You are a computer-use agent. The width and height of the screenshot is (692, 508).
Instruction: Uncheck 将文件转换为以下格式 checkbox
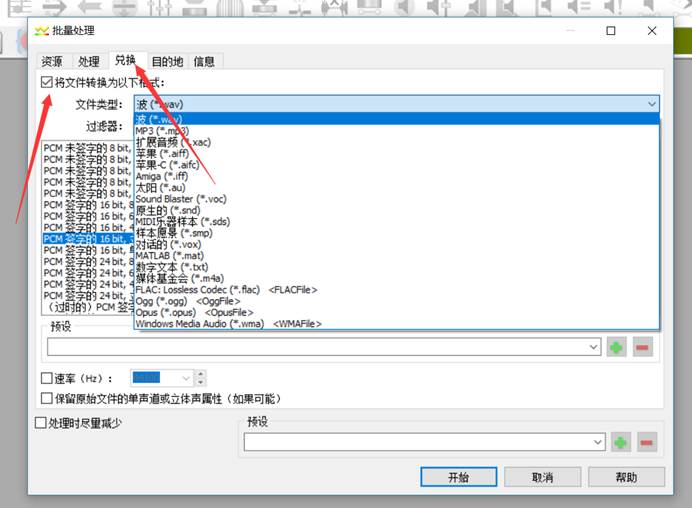47,83
